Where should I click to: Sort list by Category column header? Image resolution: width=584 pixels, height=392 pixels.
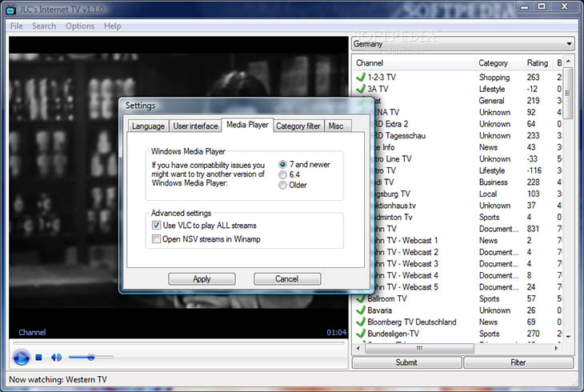pyautogui.click(x=498, y=63)
